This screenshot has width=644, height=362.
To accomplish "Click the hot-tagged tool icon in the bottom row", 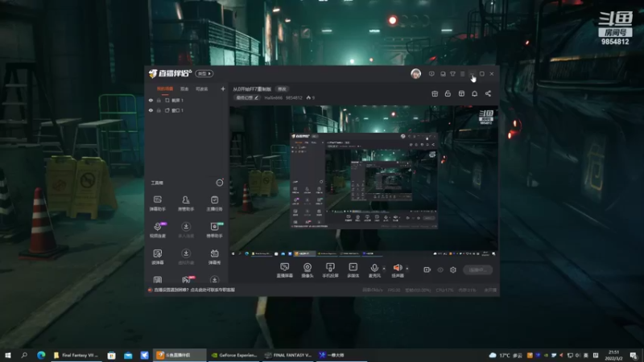I will pos(187,279).
